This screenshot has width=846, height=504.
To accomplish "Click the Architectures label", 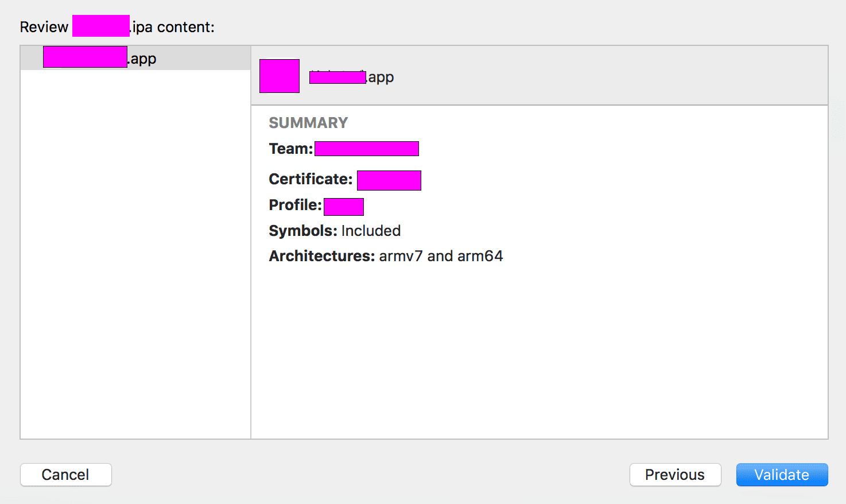I will [322, 256].
